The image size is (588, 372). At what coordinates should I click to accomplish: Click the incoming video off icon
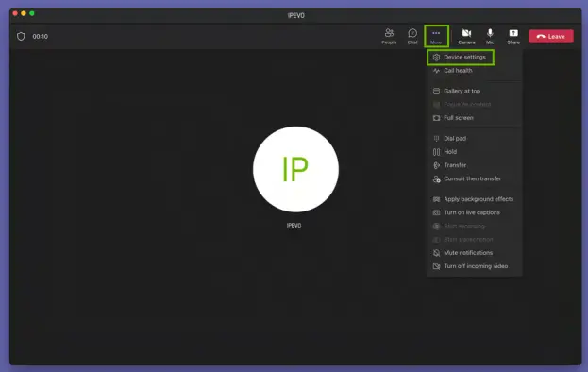click(436, 266)
